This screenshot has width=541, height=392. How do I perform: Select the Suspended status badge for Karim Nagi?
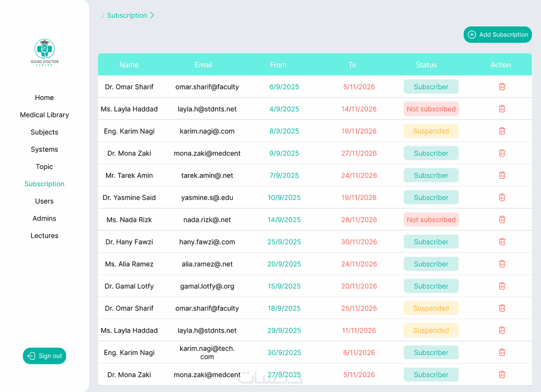[x=431, y=131]
